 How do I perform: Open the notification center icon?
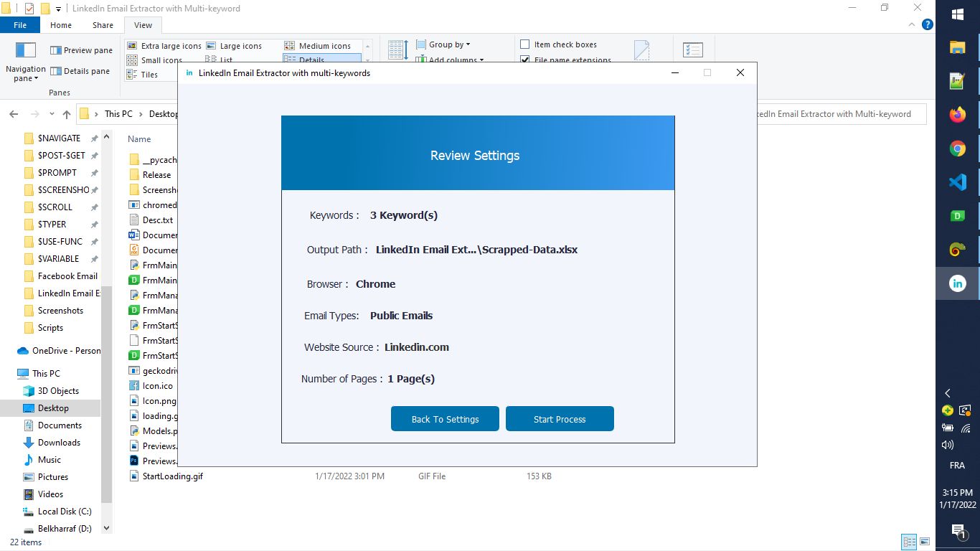coord(958,531)
